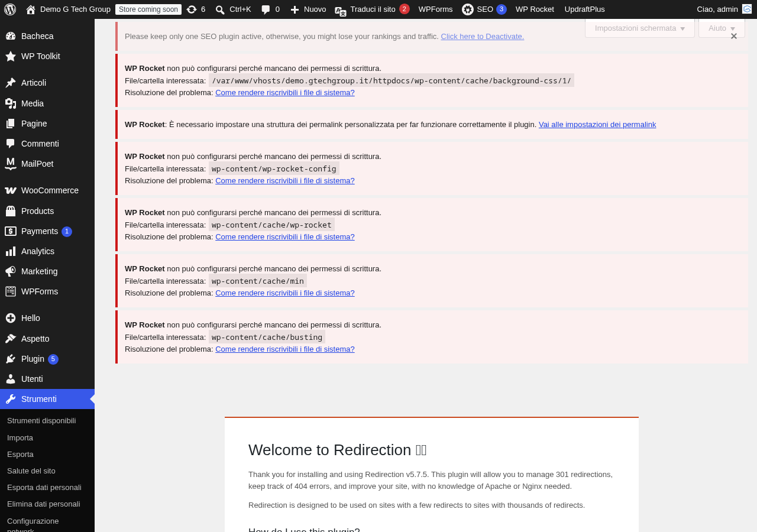This screenshot has width=757, height=532.
Task: Dismiss the SEO plugin notice
Action: point(734,36)
